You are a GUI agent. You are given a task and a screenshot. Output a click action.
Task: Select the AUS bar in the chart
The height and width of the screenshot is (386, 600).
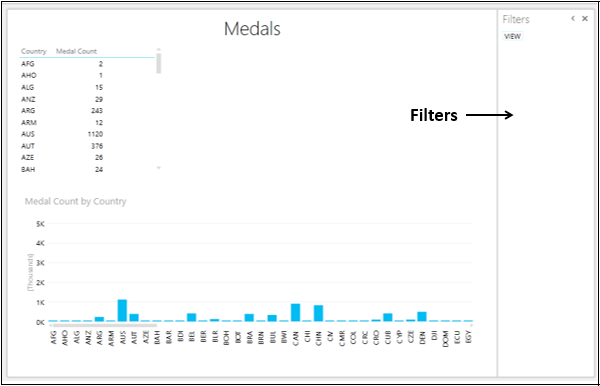click(x=122, y=310)
